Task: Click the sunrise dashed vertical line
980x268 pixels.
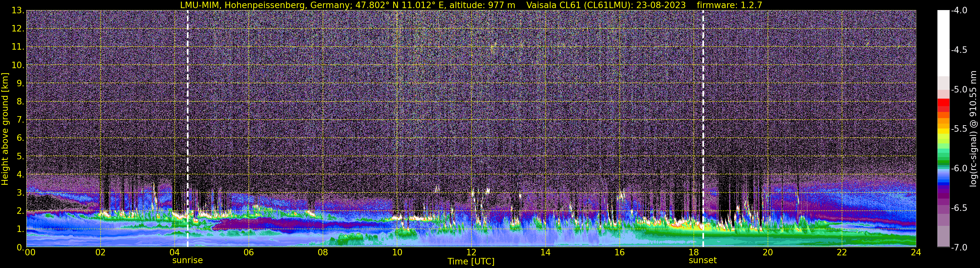Action: click(188, 129)
